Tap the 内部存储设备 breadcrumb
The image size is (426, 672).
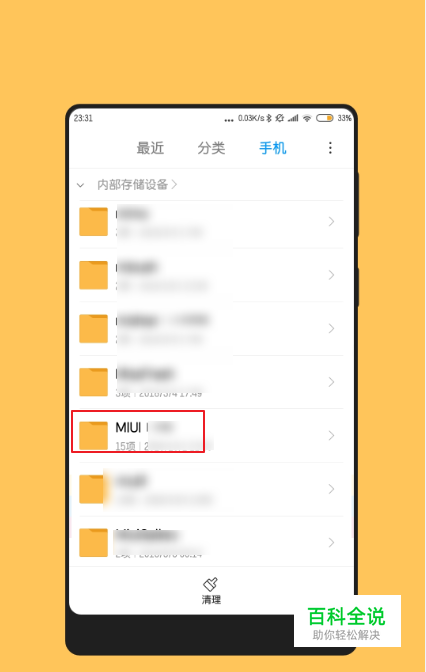[x=132, y=185]
